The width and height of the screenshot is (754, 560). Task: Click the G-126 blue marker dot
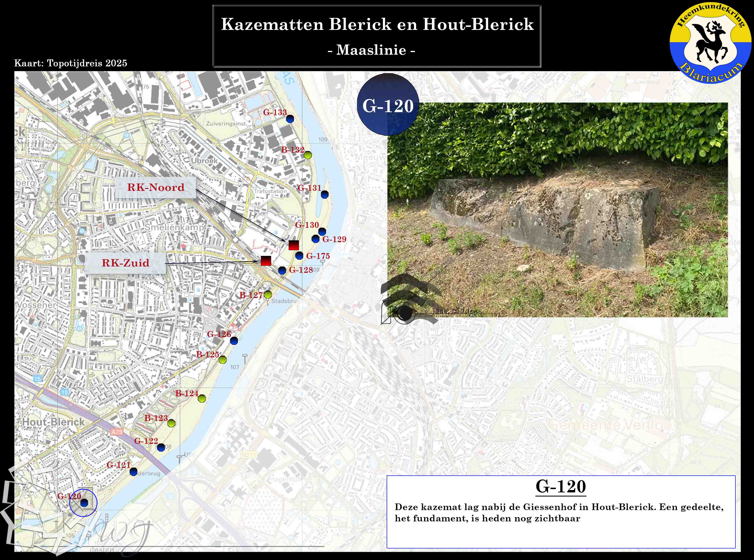click(x=234, y=341)
